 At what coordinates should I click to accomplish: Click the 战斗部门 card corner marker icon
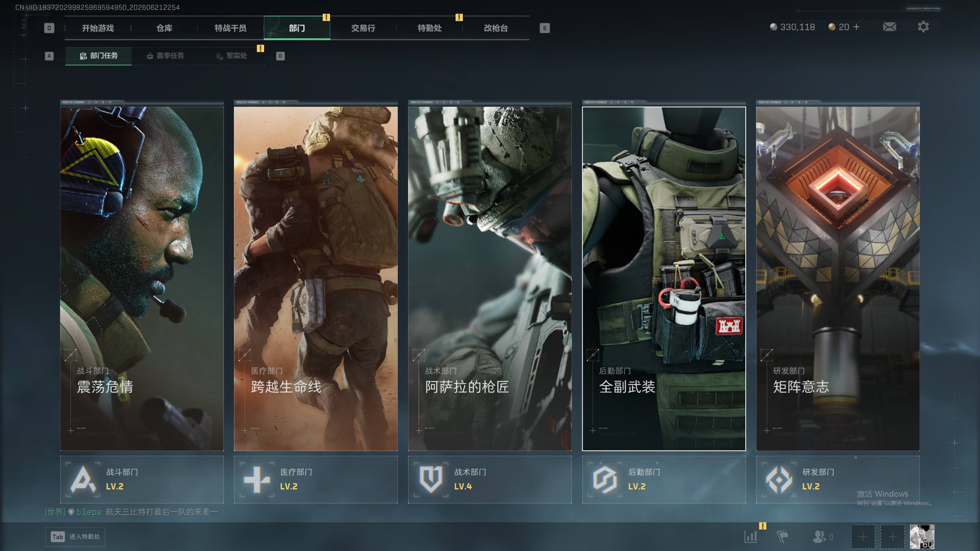coord(71,355)
